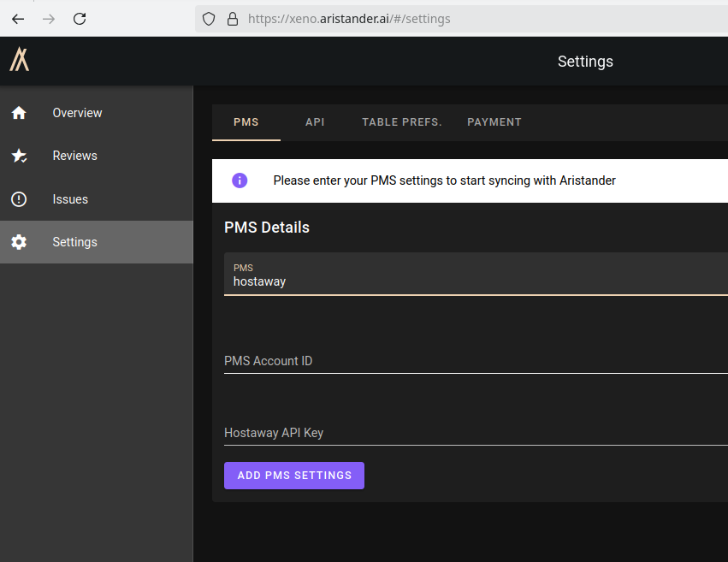This screenshot has width=728, height=562.
Task: Click the Settings page title
Action: pos(585,62)
